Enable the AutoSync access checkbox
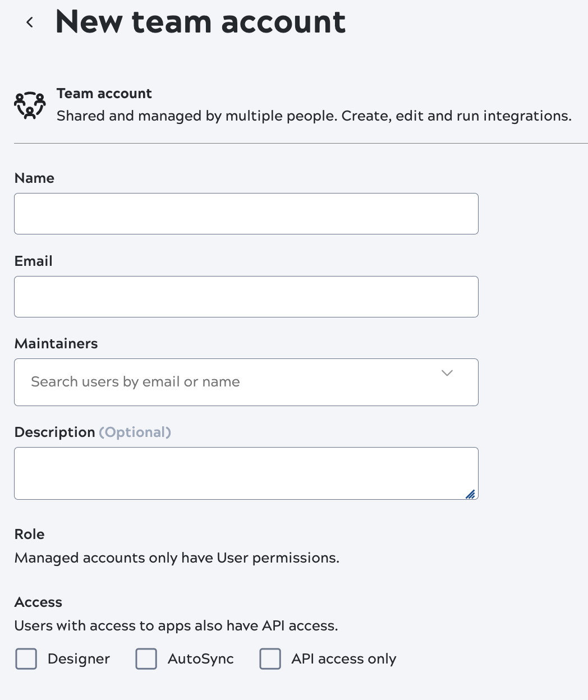This screenshot has height=700, width=588. [146, 659]
